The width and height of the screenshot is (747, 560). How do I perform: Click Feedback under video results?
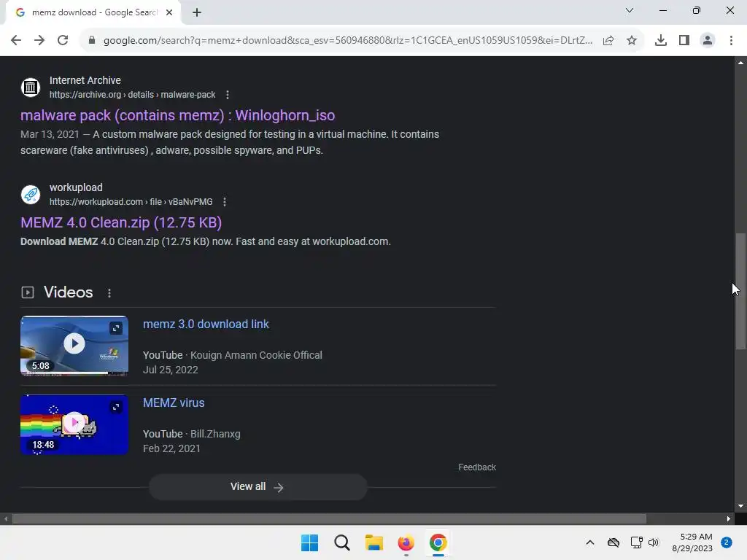coord(477,467)
